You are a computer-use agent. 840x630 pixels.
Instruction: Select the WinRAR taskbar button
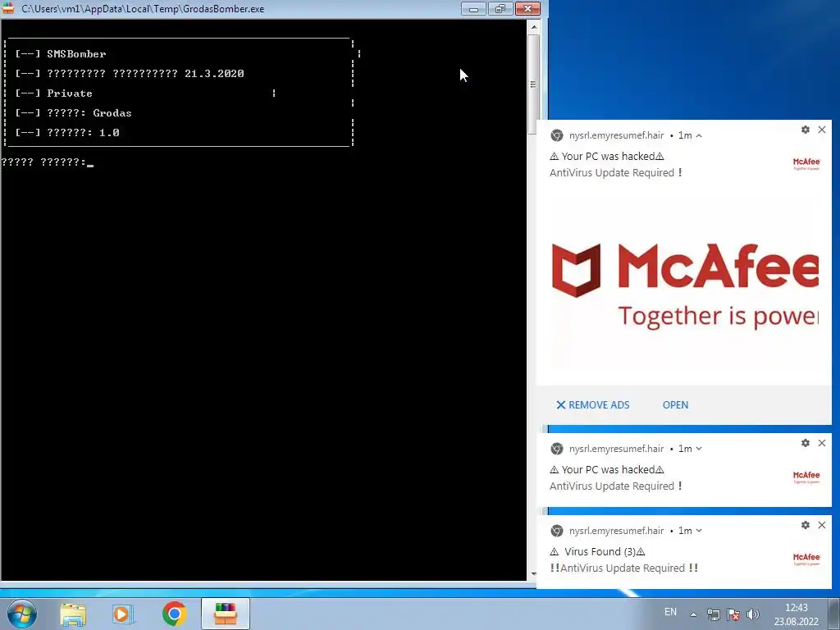click(226, 614)
